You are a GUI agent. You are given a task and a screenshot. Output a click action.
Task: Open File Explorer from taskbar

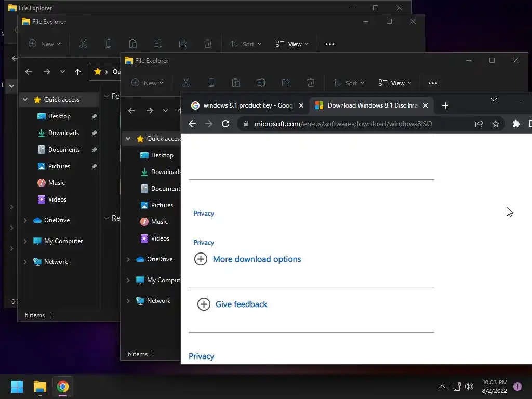pyautogui.click(x=39, y=387)
